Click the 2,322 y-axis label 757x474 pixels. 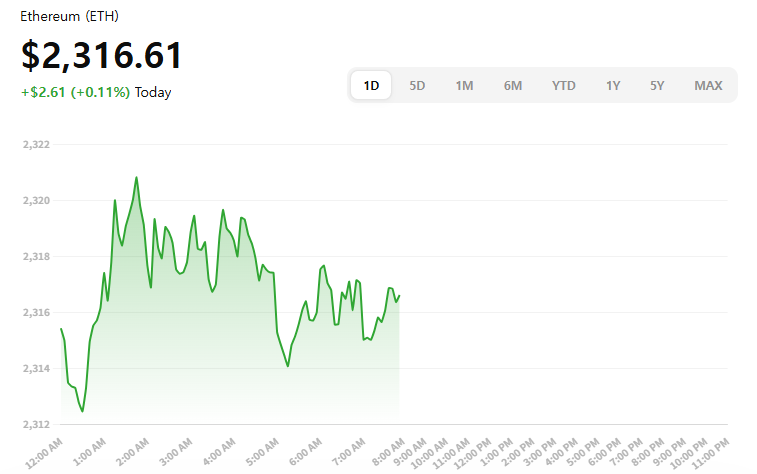[36, 144]
